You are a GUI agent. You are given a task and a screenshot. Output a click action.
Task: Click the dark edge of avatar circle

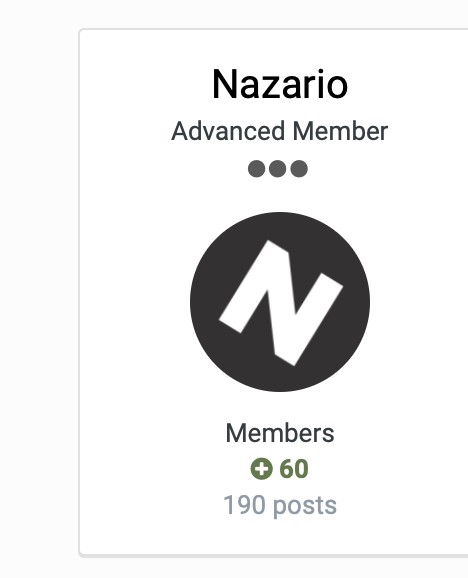200,302
